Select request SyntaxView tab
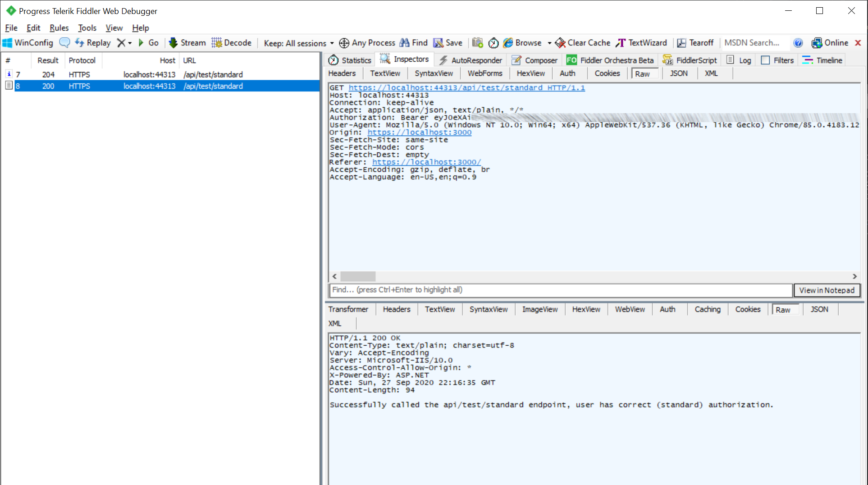The width and height of the screenshot is (868, 485). [x=434, y=73]
